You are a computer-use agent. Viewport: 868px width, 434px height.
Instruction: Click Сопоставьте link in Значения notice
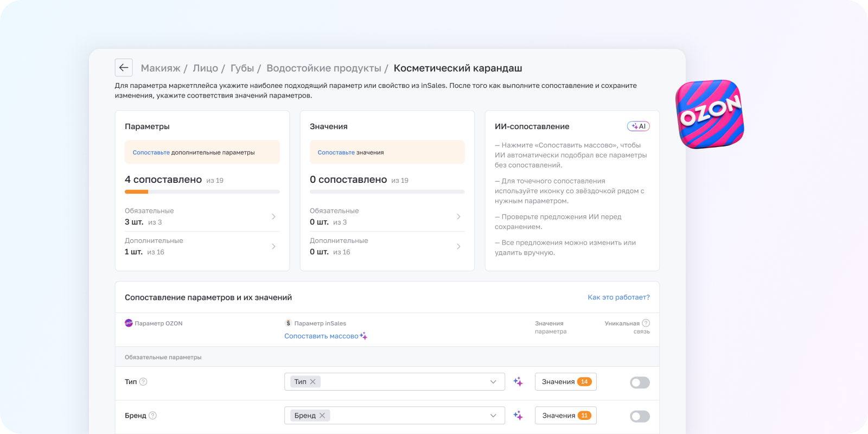click(336, 152)
